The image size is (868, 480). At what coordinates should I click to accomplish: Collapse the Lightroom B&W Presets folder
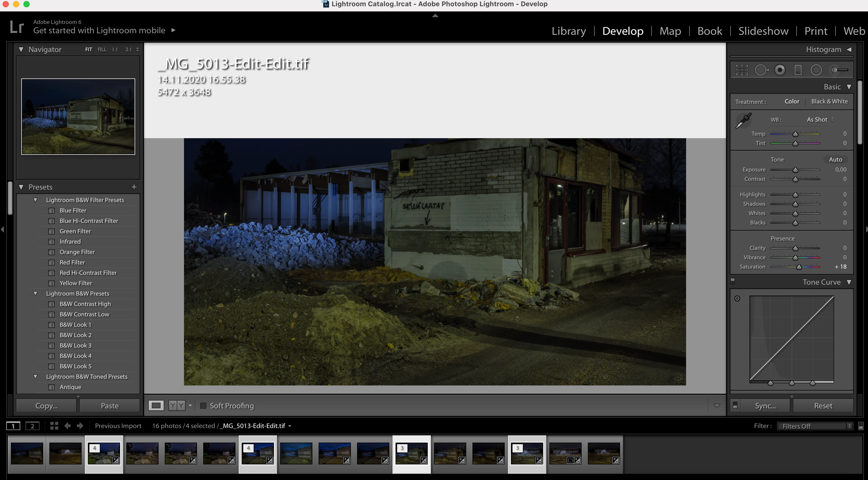(x=35, y=294)
